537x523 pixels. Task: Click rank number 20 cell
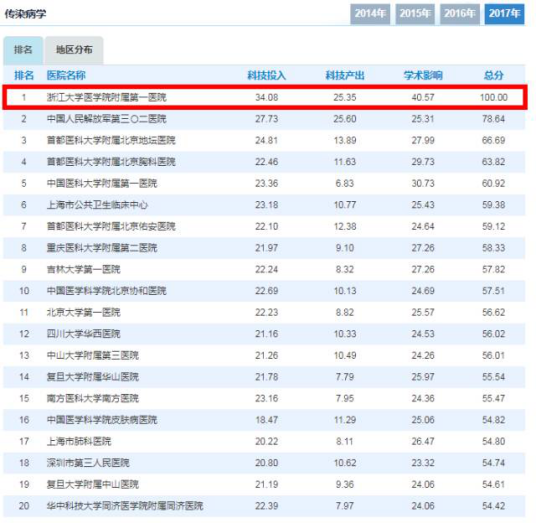pyautogui.click(x=24, y=506)
